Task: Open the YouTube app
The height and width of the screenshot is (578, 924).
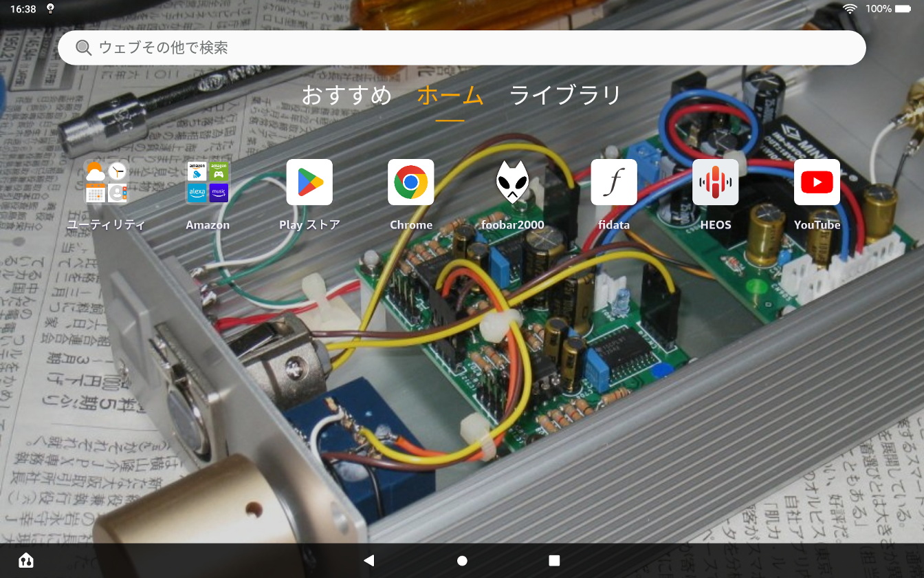Action: 817,182
